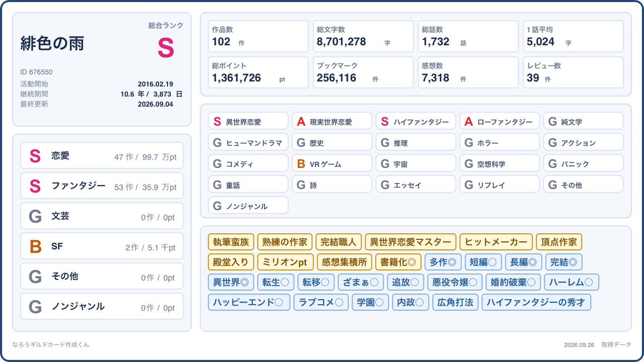
Task: Click the author name 緋色の雨
Action: 52,43
